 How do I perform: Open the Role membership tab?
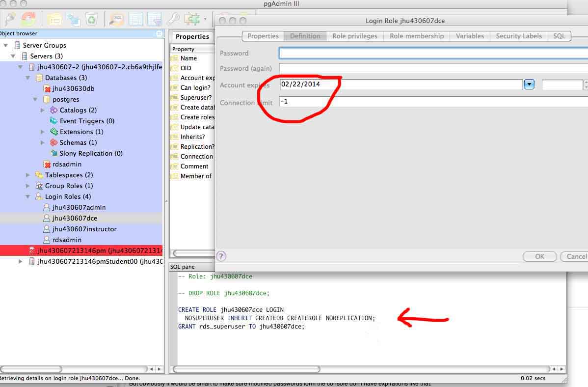[x=416, y=36]
